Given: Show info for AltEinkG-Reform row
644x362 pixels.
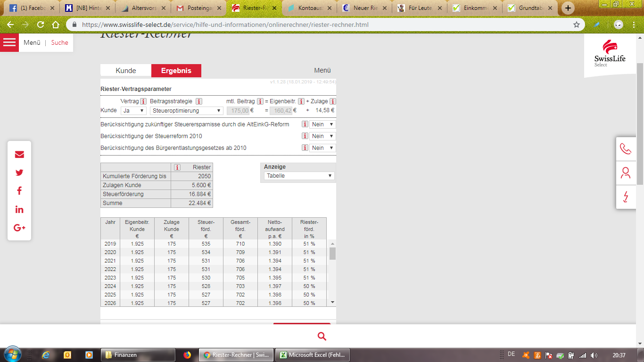Looking at the screenshot, I should point(305,124).
